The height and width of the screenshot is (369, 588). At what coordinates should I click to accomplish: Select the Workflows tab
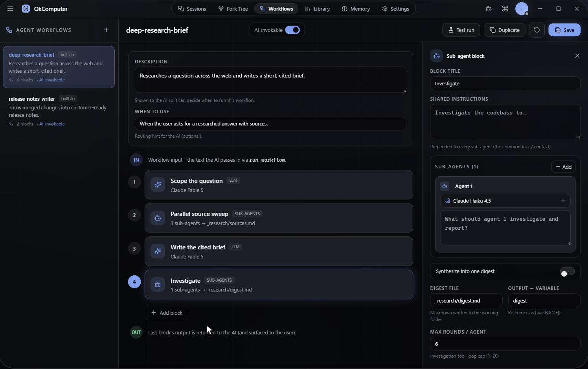(276, 9)
